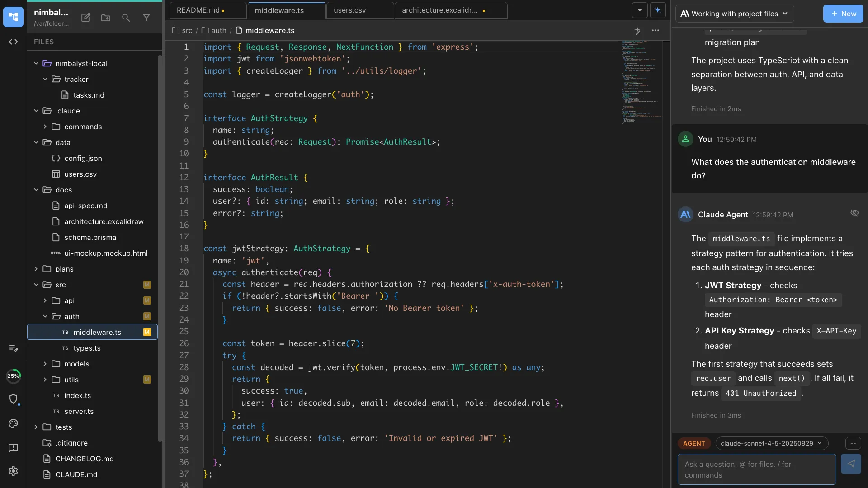Image resolution: width=868 pixels, height=488 pixels.
Task: Open the code view icon in the left rail
Action: [13, 42]
